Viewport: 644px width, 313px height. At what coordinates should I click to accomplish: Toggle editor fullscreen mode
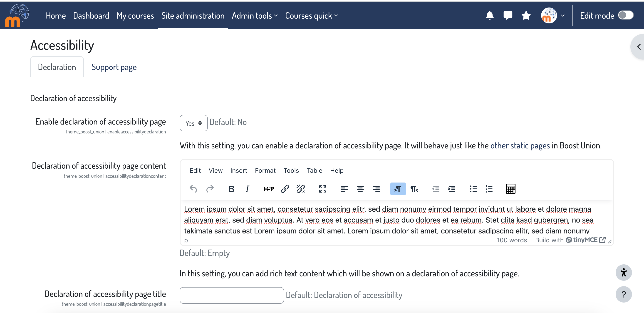point(322,189)
